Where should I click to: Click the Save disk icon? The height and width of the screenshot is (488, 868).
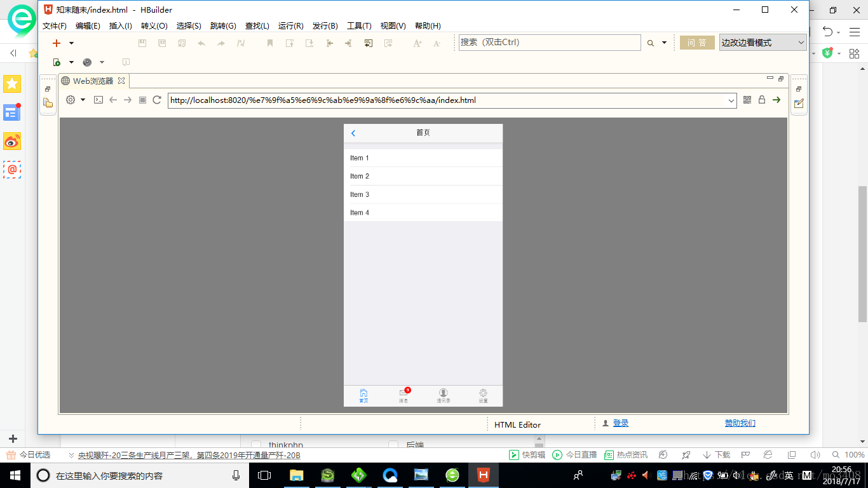[142, 43]
